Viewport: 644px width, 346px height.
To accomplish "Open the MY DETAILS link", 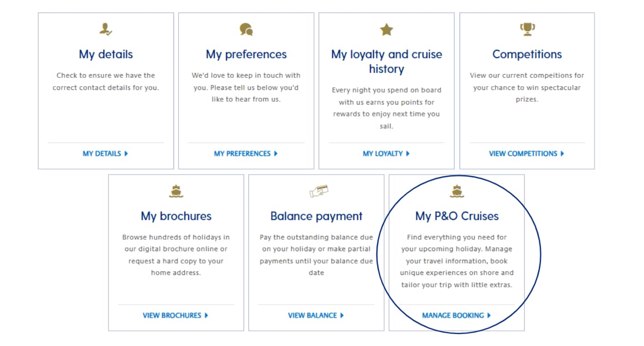I will (x=105, y=154).
